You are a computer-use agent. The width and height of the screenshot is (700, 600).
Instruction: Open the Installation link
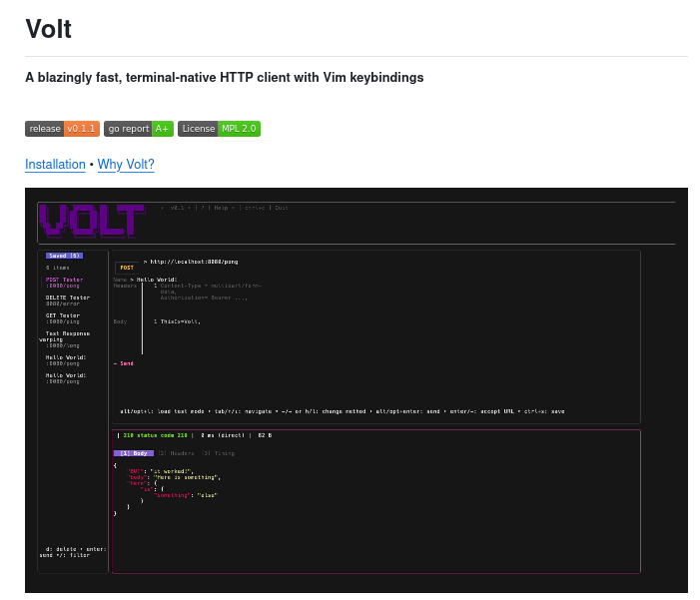pos(55,165)
